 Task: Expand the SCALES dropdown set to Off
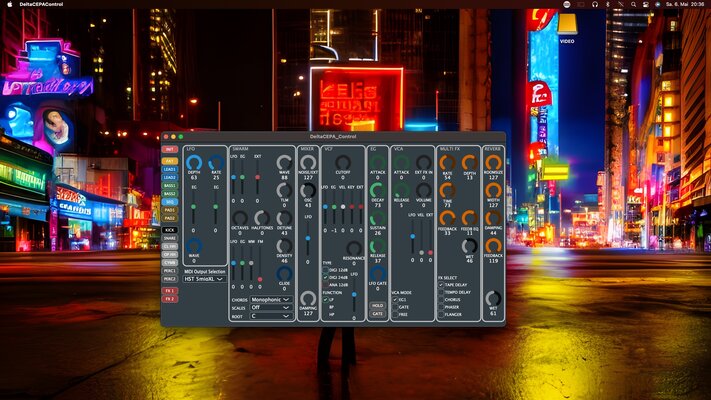point(271,307)
